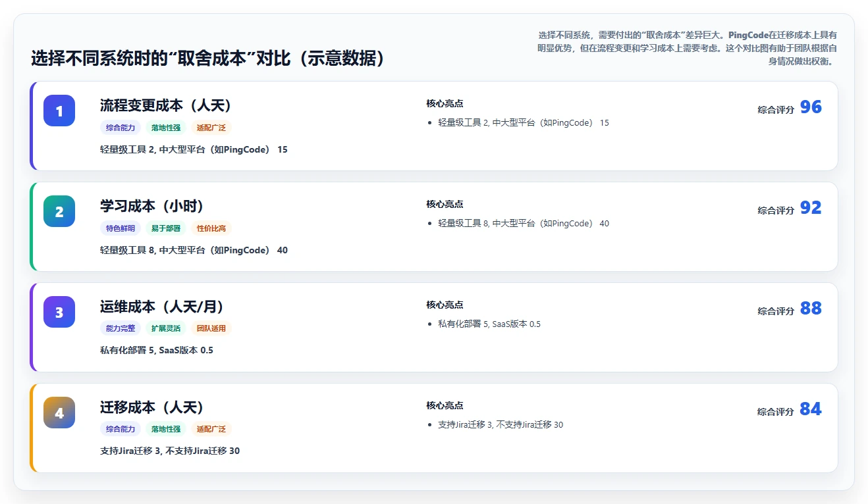Click the number 1 rank badge

point(59,111)
